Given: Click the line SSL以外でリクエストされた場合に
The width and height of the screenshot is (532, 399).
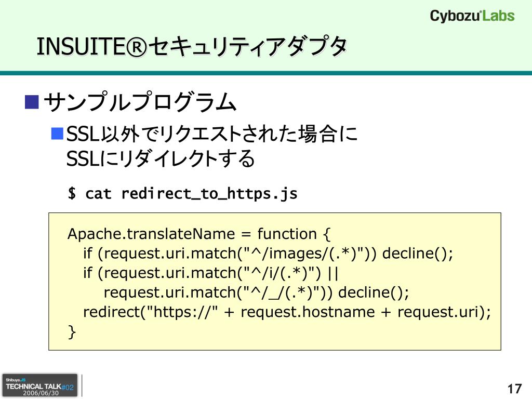Looking at the screenshot, I should [212, 134].
